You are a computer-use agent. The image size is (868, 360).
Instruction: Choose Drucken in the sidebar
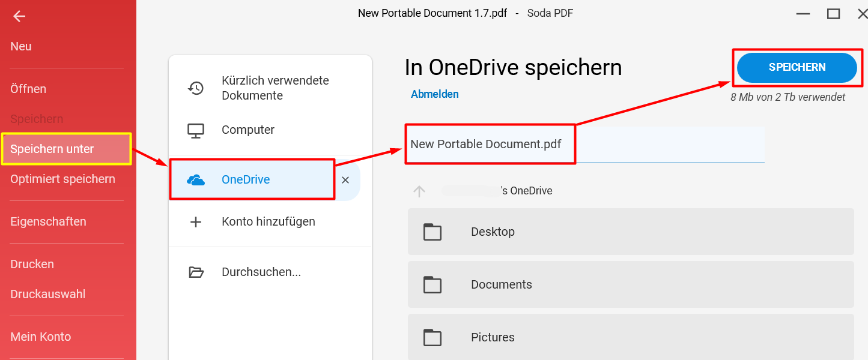point(32,264)
